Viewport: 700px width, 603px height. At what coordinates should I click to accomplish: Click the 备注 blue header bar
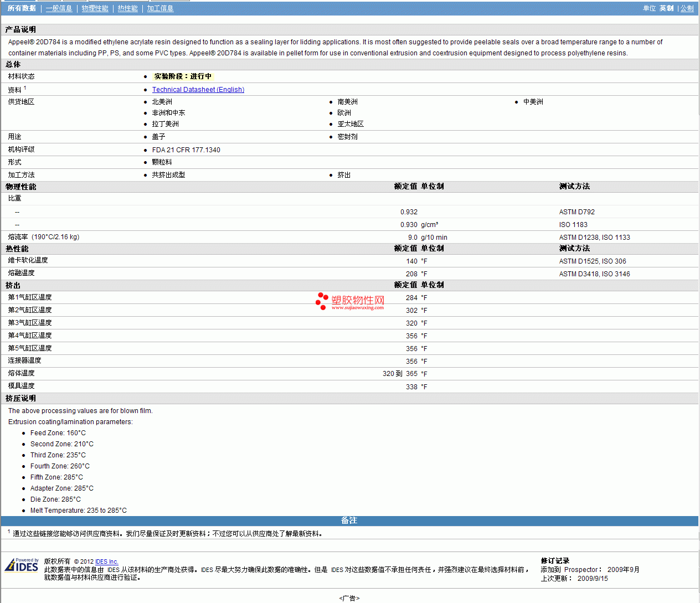(x=349, y=520)
